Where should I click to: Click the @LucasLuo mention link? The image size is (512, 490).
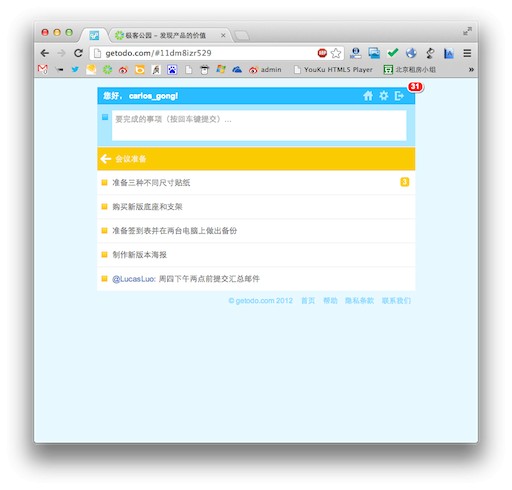[x=134, y=279]
